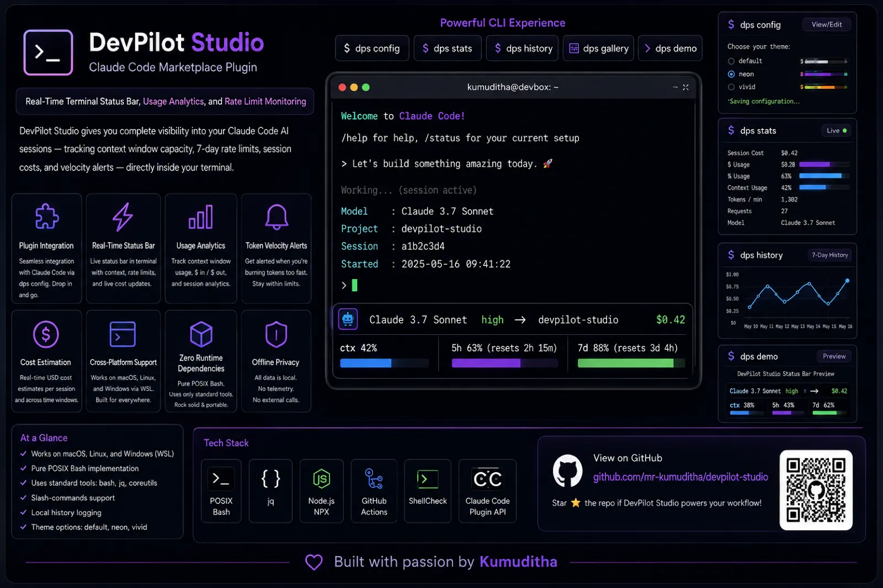Click the robot icon in the status bar

coord(348,319)
